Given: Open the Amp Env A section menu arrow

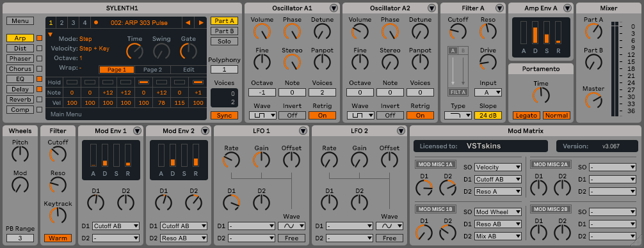Looking at the screenshot, I should 567,8.
